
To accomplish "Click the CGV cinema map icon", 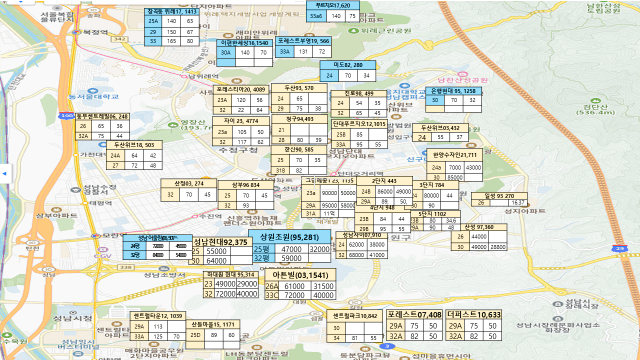I will [102, 249].
